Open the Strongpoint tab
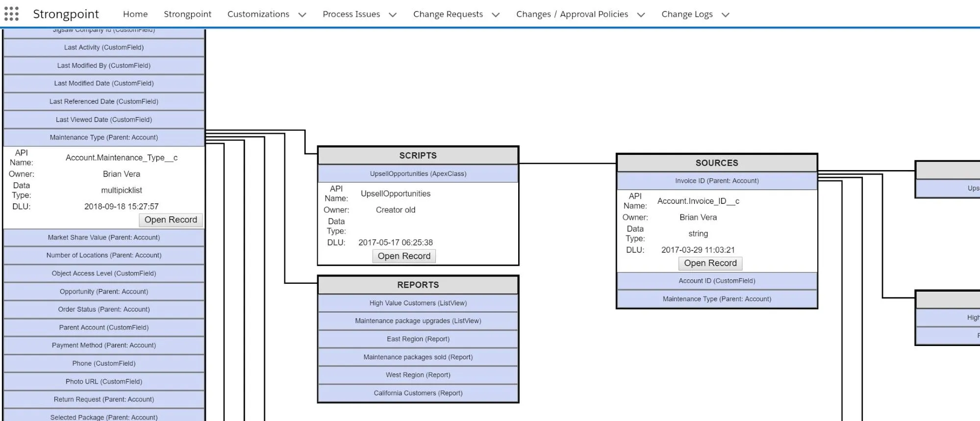Image resolution: width=980 pixels, height=421 pixels. coord(187,14)
